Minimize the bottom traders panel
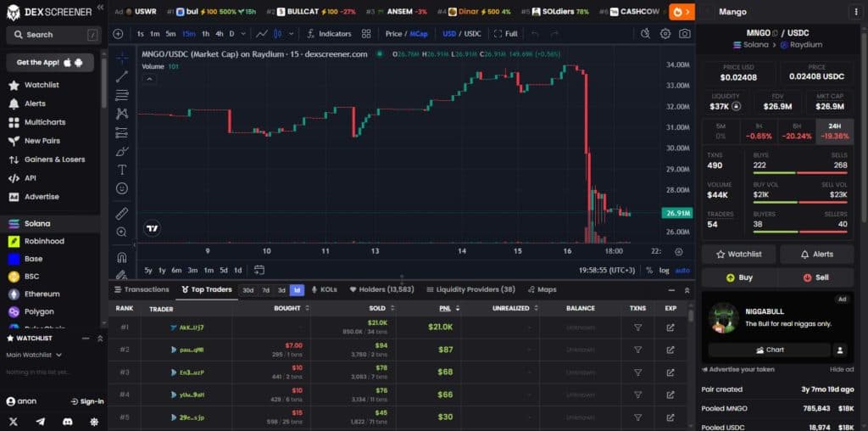Image resolution: width=868 pixels, height=431 pixels. pyautogui.click(x=671, y=289)
